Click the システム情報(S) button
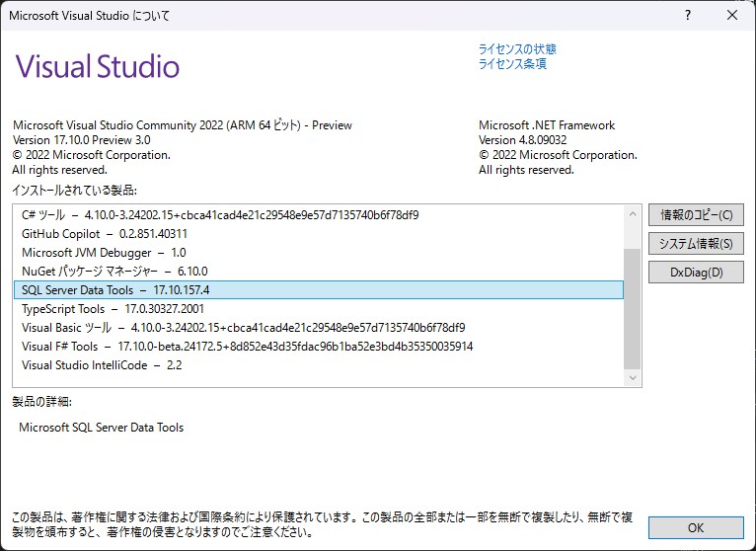Image resolution: width=756 pixels, height=551 pixels. (696, 243)
